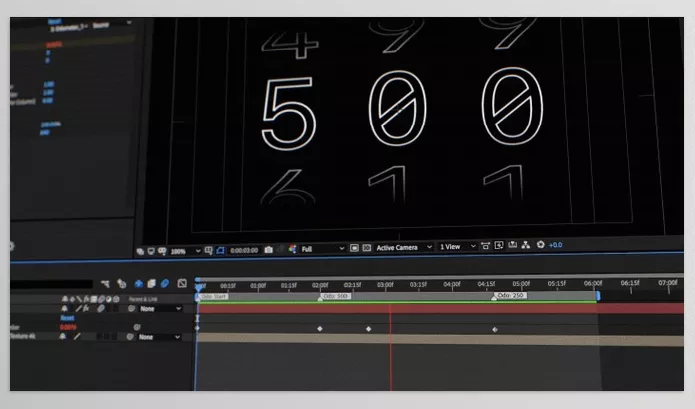695x409 pixels.
Task: Click the Shy column header icon
Action: pyautogui.click(x=65, y=299)
